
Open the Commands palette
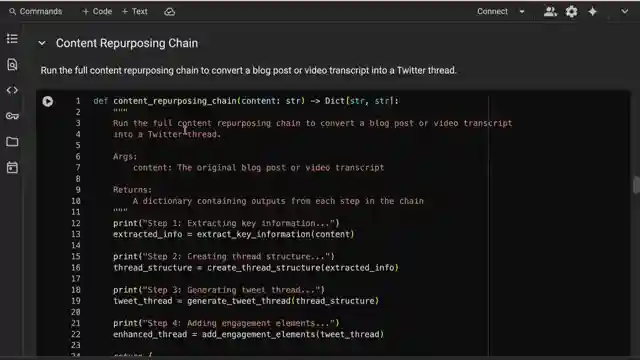[36, 11]
